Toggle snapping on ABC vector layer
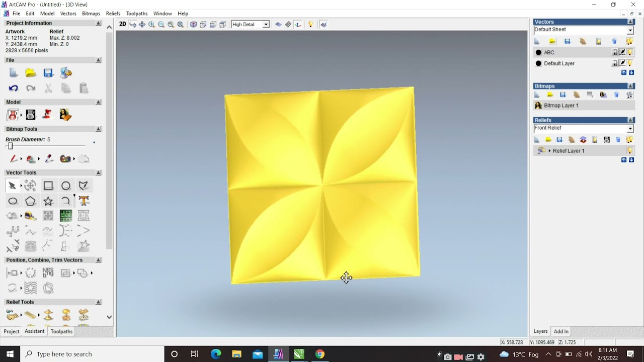 pyautogui.click(x=622, y=52)
